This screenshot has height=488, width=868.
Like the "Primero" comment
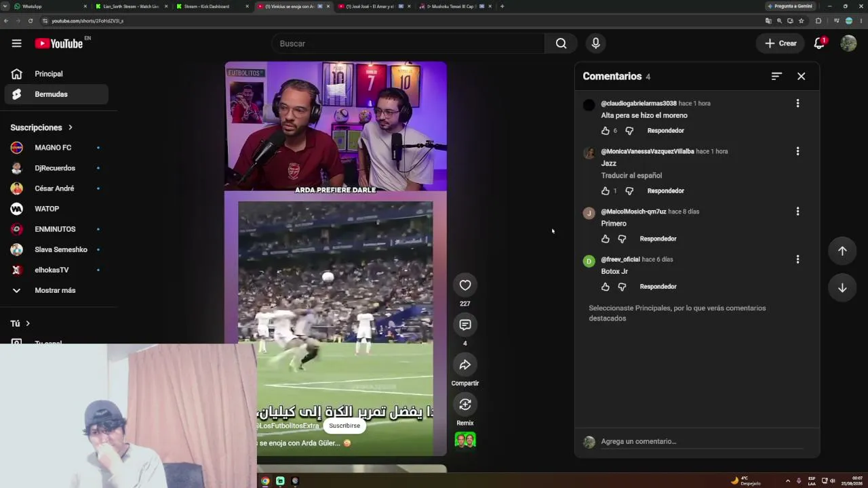click(x=606, y=239)
